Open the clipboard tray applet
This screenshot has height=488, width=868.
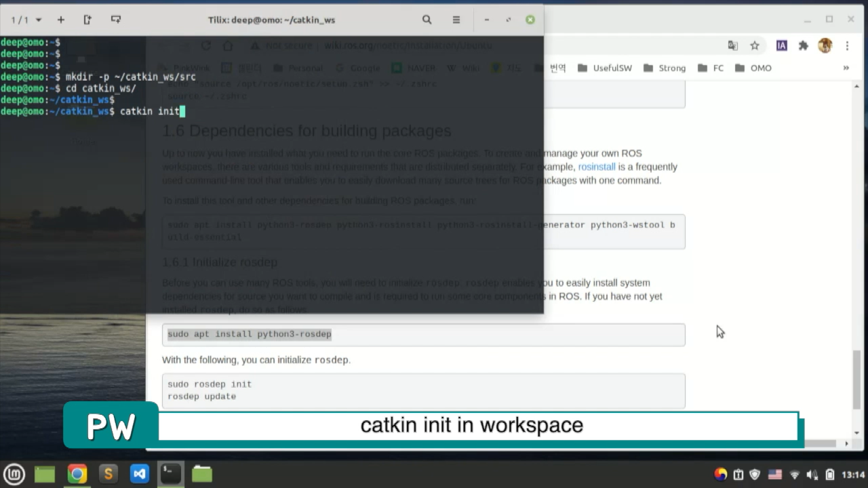tap(738, 474)
